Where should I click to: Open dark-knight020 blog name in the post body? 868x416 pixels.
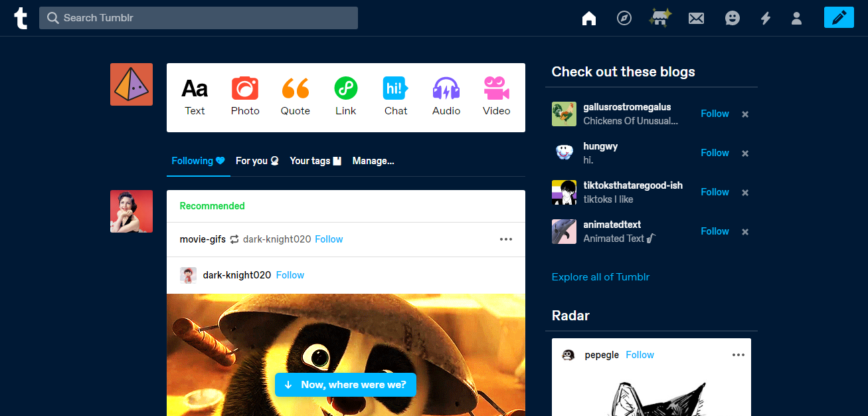[x=237, y=275]
